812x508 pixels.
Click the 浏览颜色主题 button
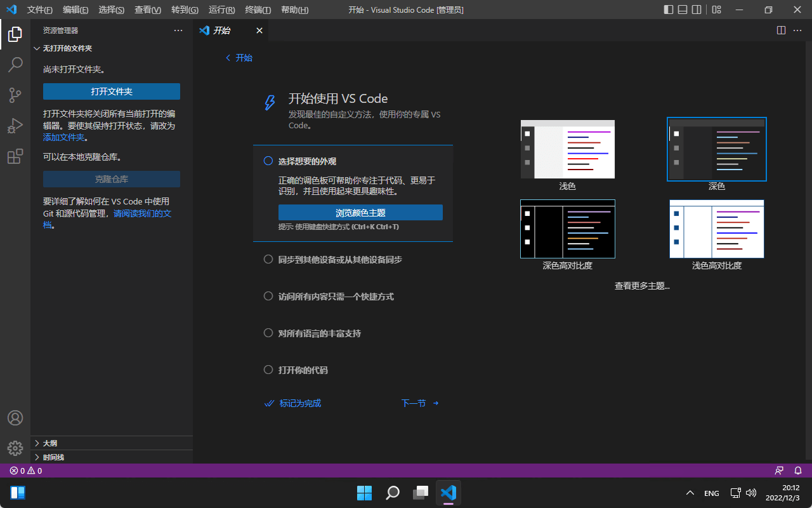pos(360,213)
